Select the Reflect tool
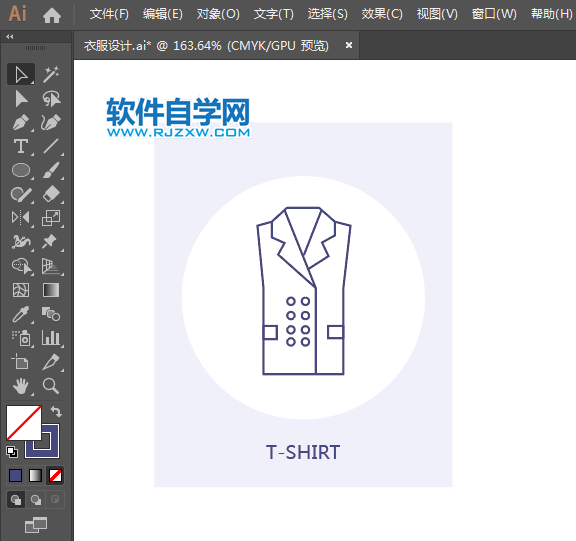Image resolution: width=576 pixels, height=541 pixels. 21,218
